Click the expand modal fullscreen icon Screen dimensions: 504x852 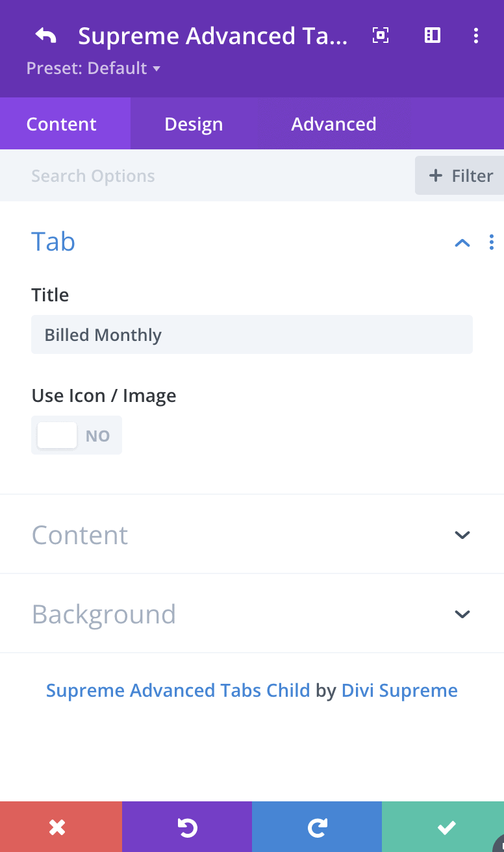coord(381,36)
